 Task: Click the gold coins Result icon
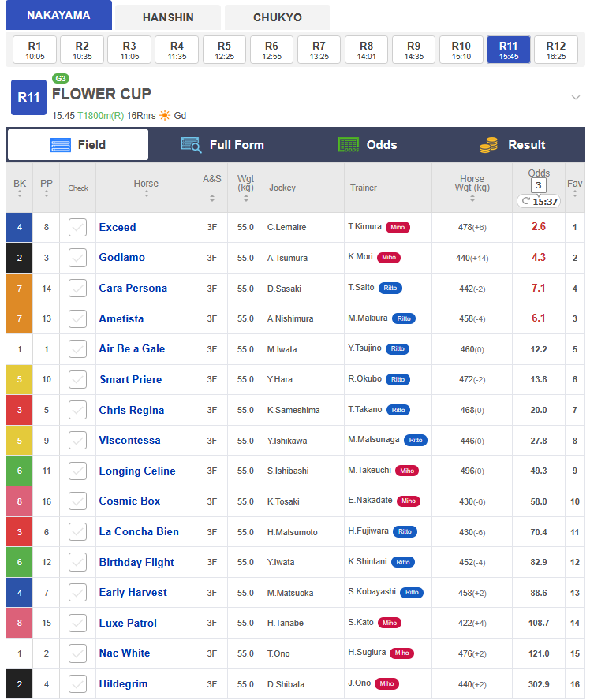(x=489, y=145)
